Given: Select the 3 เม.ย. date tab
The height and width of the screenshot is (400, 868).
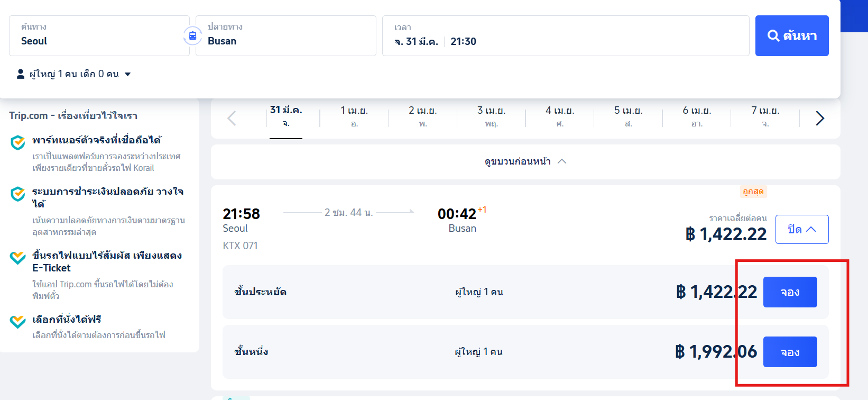Looking at the screenshot, I should tap(491, 116).
